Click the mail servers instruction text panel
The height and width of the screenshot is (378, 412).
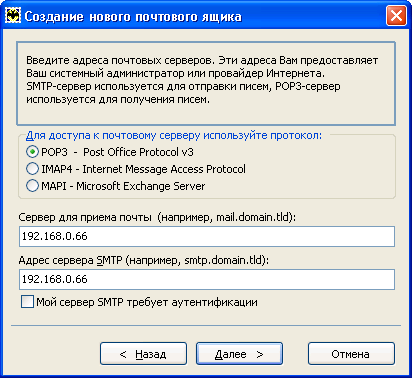click(206, 83)
